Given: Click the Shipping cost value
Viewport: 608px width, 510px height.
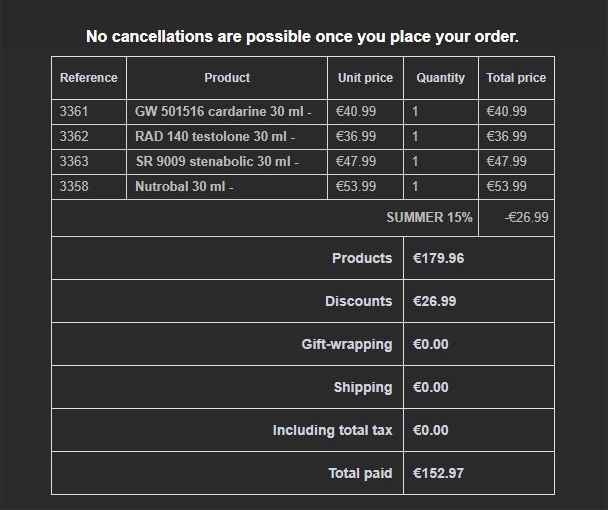Looking at the screenshot, I should 431,387.
